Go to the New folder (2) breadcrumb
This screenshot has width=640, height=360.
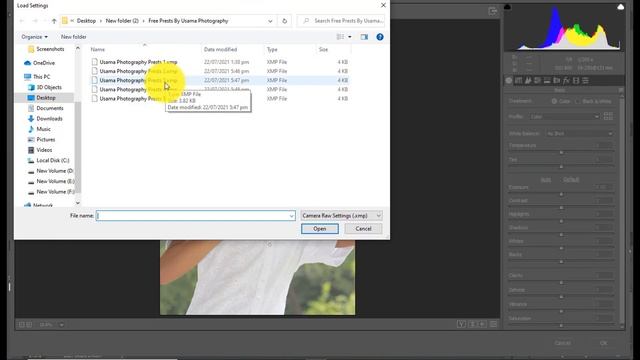click(122, 21)
